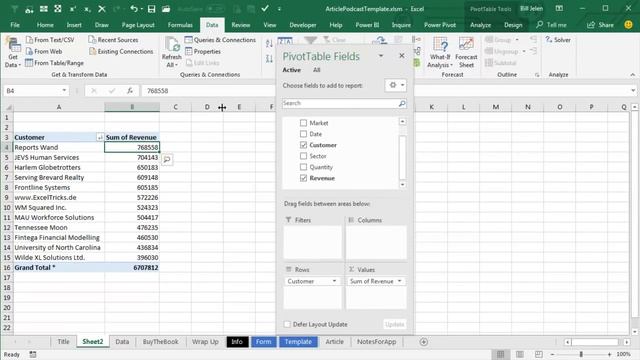Click Undo in the Quick Access Toolbar
Screen dimensions: 640x360
[x=133, y=9]
